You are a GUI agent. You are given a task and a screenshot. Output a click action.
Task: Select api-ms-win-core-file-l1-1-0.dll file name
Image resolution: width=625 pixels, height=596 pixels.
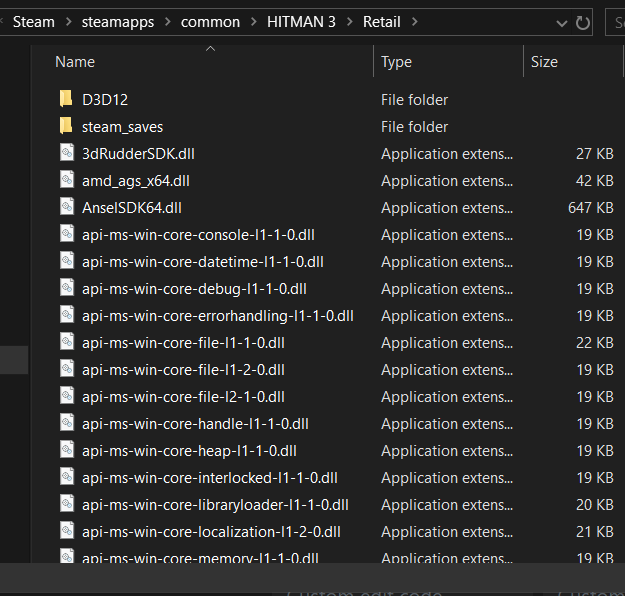[x=183, y=343]
